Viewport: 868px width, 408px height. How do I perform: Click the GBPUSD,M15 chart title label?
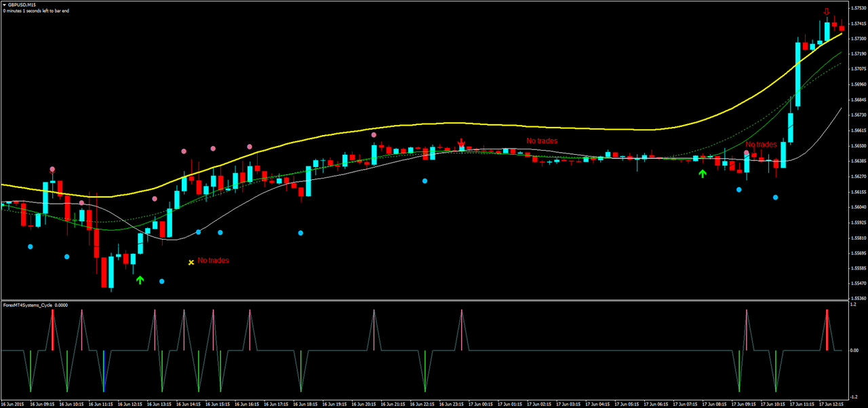click(x=22, y=3)
